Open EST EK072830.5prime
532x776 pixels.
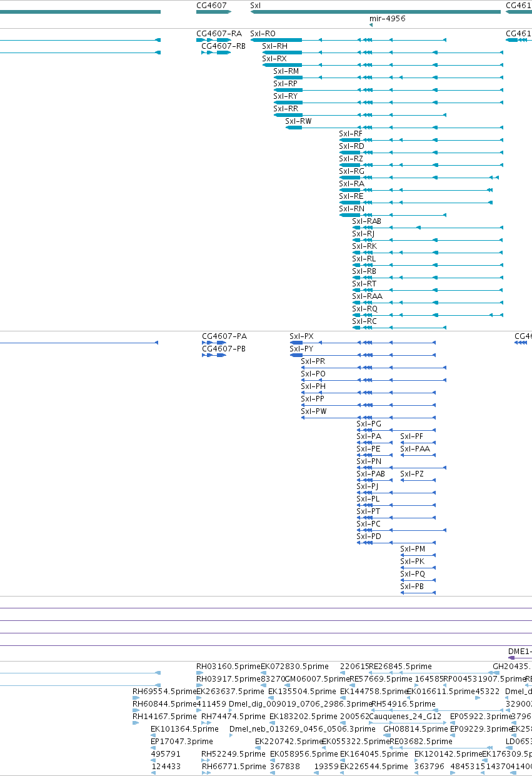(294, 667)
